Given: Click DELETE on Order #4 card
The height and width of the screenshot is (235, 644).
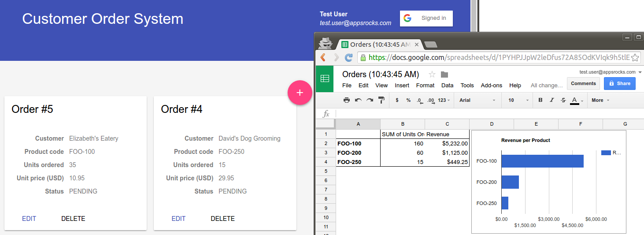Looking at the screenshot, I should 222,219.
